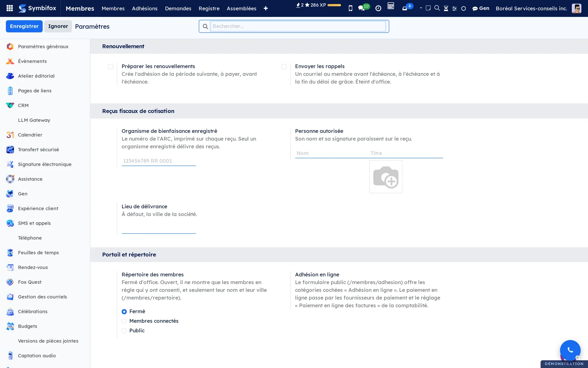Click the magnifier icon in top bar
Screen dimensions: 588x368
[x=437, y=8]
